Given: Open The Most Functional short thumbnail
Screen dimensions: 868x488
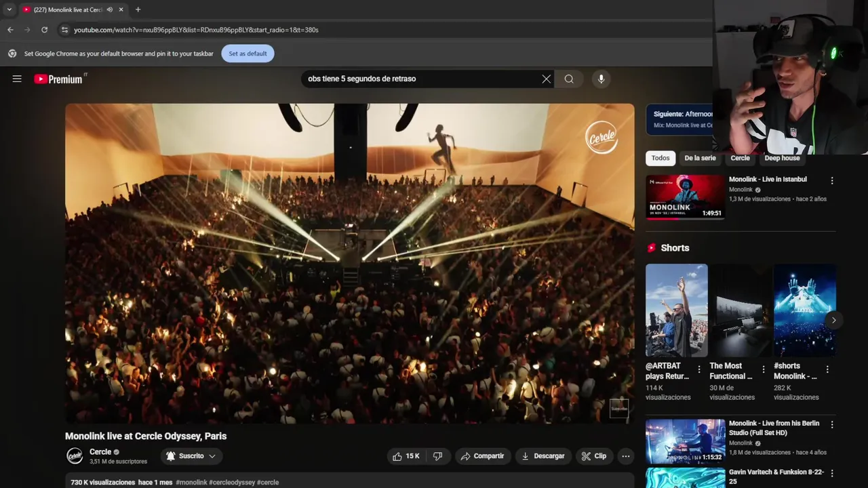Looking at the screenshot, I should point(741,310).
